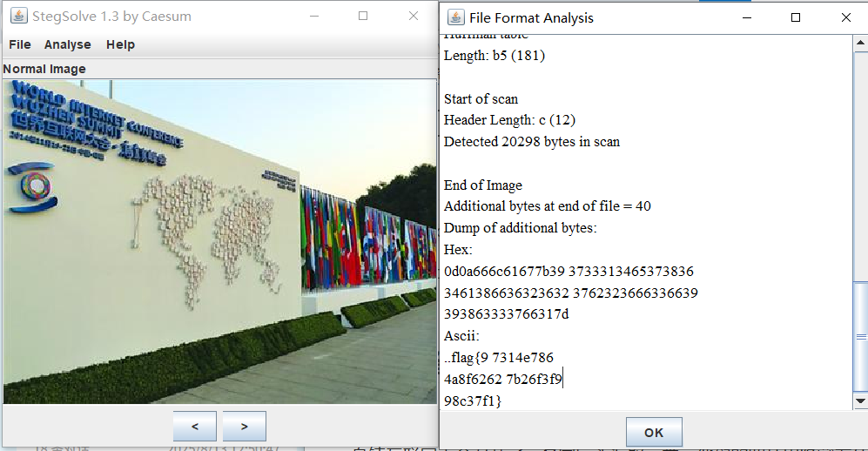Click hex line starting '3461386636323632'
This screenshot has height=451, width=868.
(571, 293)
